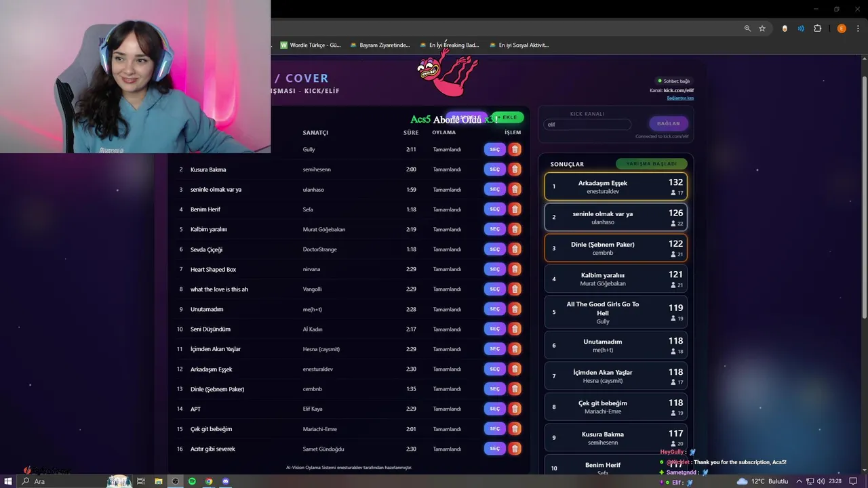Bookmark this page with the star icon
The width and height of the screenshot is (868, 488).
[x=762, y=28]
